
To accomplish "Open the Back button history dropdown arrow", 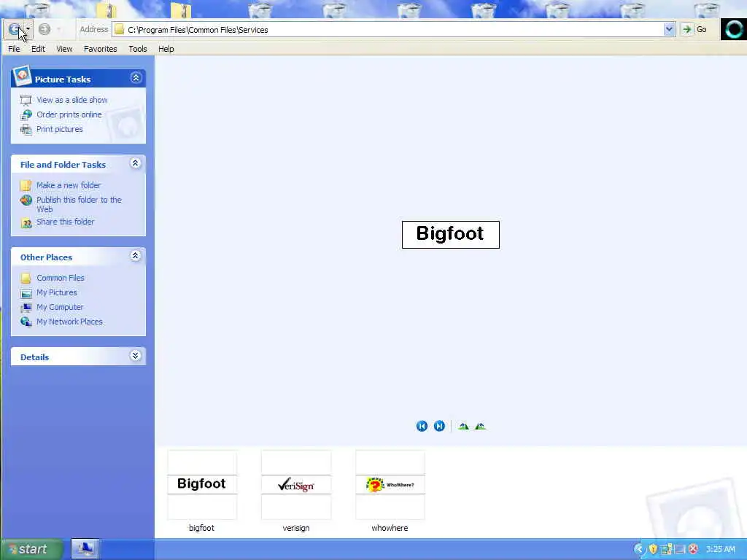I will (x=28, y=29).
